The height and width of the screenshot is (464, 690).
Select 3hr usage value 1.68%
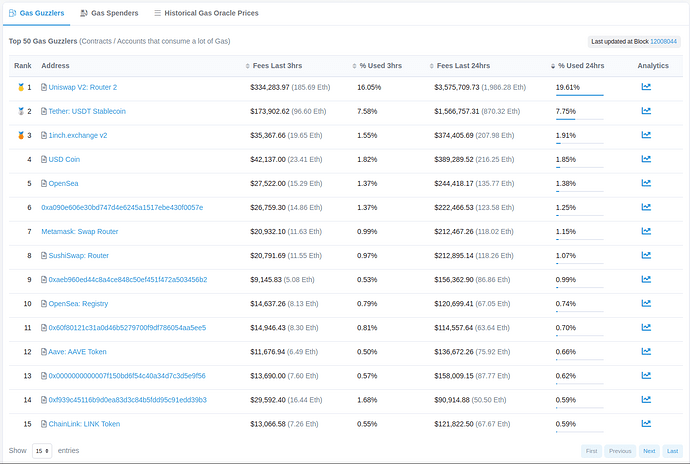coord(367,400)
